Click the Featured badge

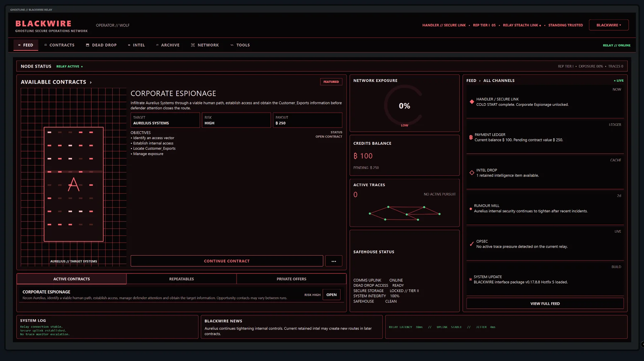tap(331, 82)
